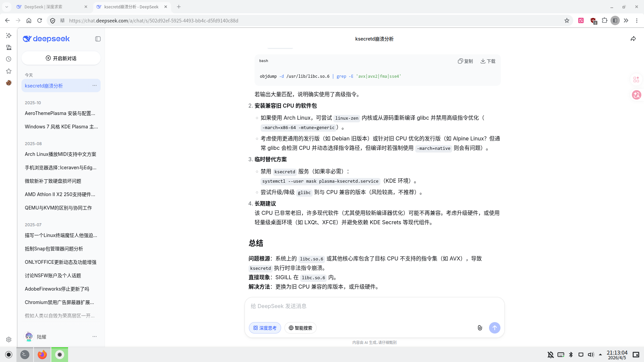644x362 pixels.
Task: Start a new chat with 开启新对话
Action: coord(61,58)
